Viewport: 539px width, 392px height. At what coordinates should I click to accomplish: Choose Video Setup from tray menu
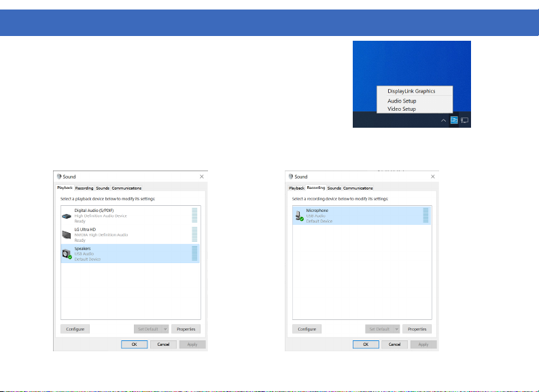(x=402, y=109)
